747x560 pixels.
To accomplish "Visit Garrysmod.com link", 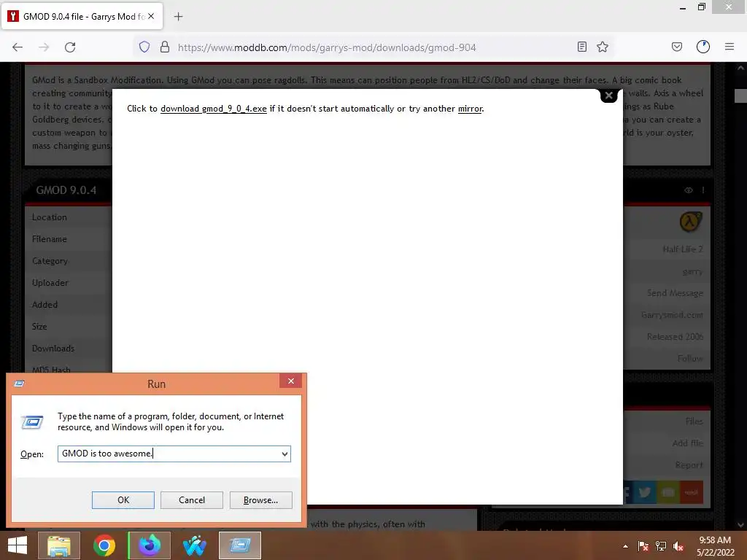I will coord(672,315).
